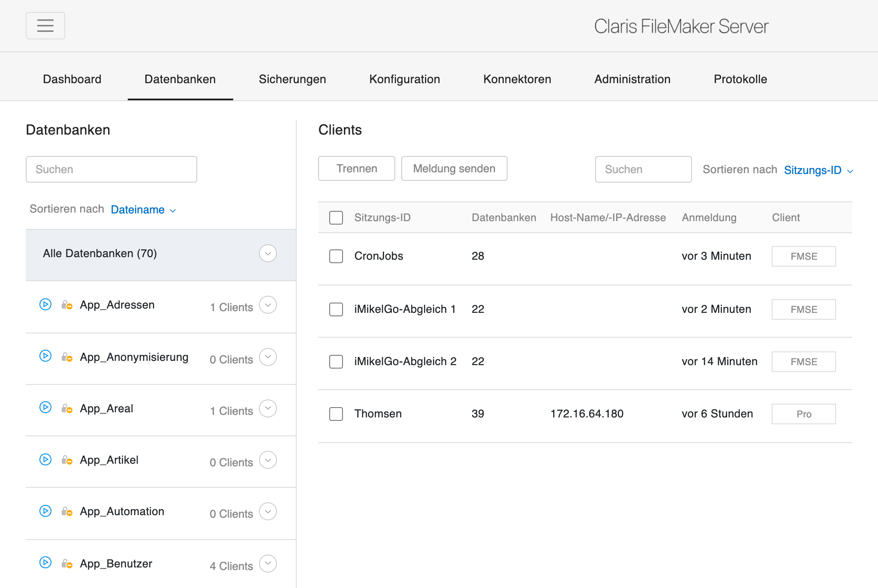Open the App_Anonymisierung options chevron

(x=268, y=357)
